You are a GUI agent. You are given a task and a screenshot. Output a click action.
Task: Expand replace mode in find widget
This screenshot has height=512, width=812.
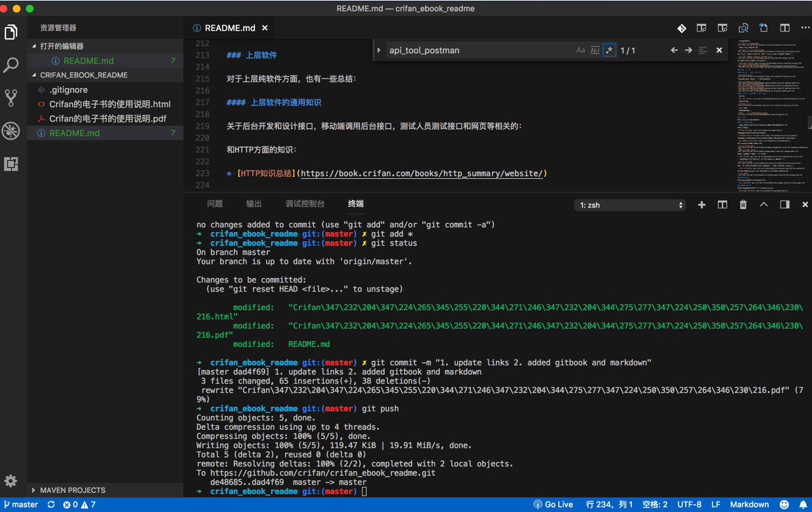point(379,50)
